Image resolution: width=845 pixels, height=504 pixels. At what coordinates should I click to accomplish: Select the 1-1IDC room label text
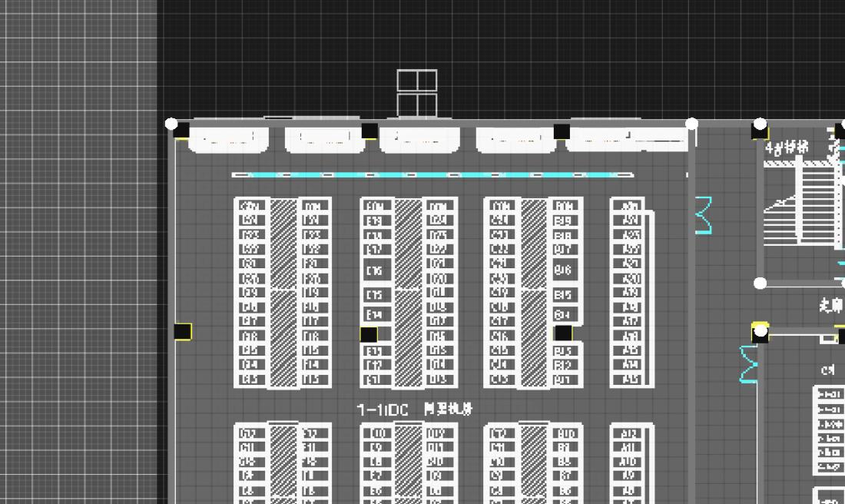(383, 410)
